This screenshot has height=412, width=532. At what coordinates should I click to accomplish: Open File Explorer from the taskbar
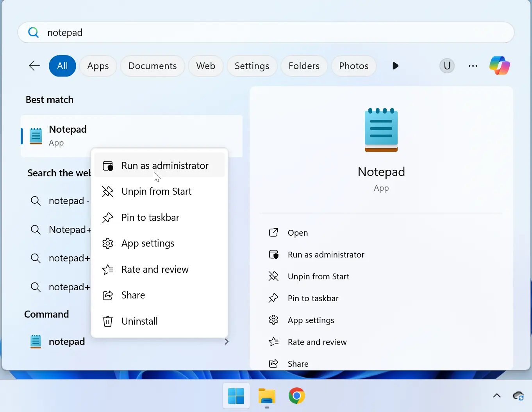pyautogui.click(x=267, y=396)
